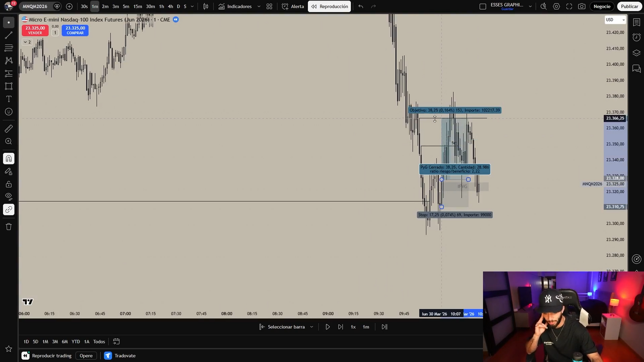Toggle the Reproducción replay mode
This screenshot has height=362, width=644.
pos(329,6)
